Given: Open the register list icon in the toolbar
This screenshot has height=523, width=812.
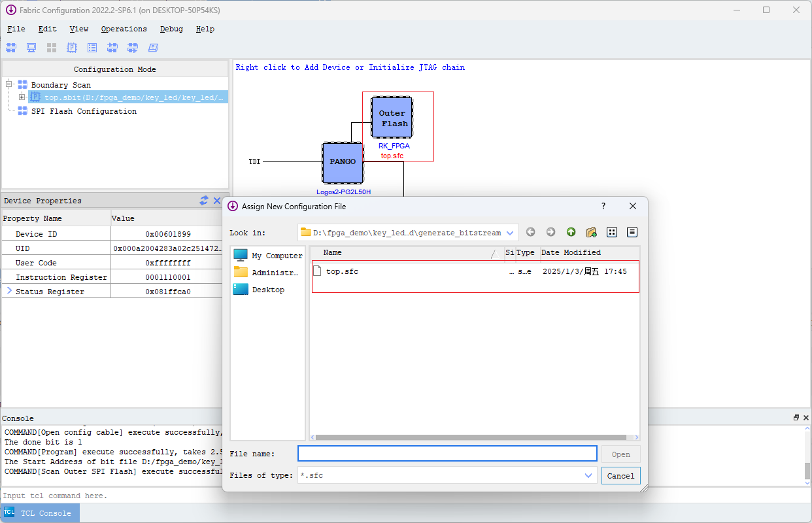Looking at the screenshot, I should 92,47.
